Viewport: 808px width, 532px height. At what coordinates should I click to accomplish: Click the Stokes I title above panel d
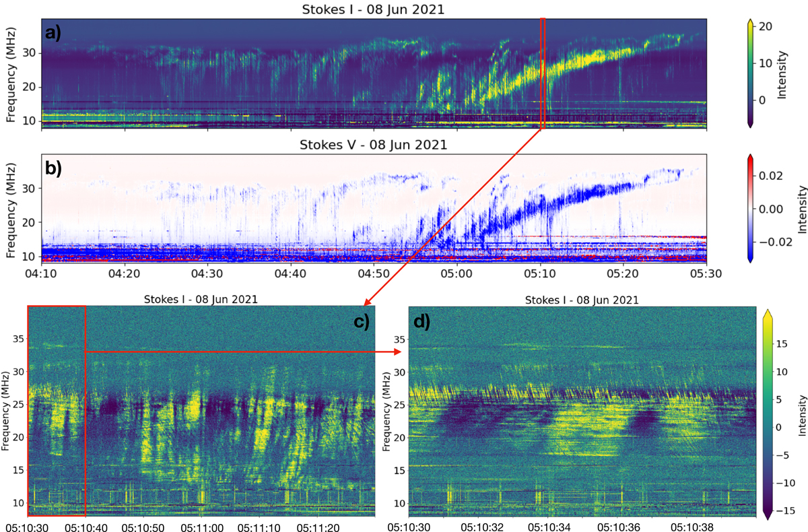point(581,299)
